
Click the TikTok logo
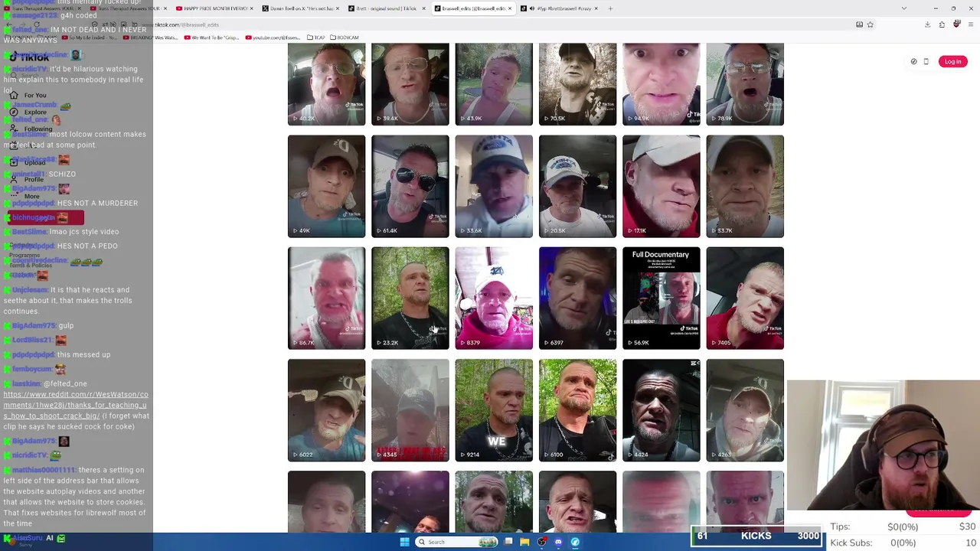click(29, 57)
